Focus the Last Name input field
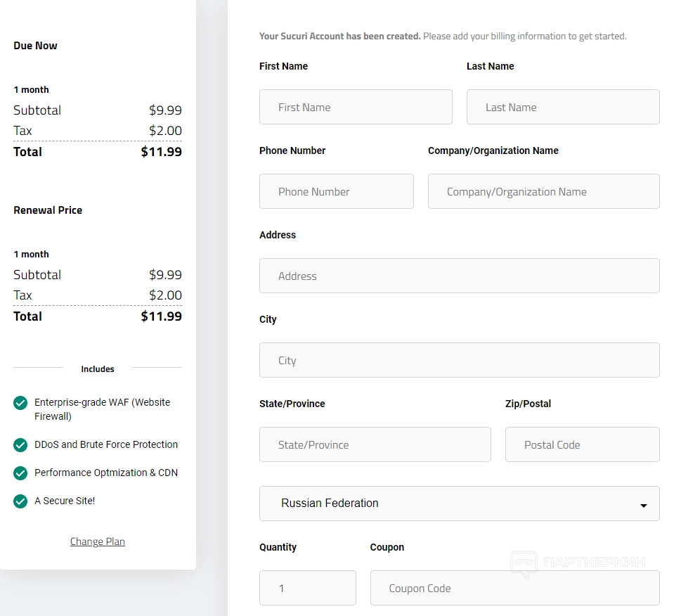681x616 pixels. (x=563, y=107)
